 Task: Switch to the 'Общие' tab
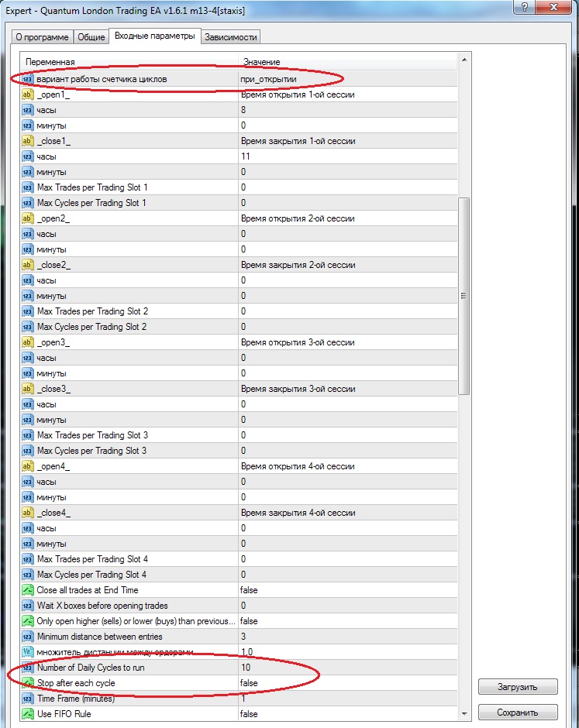(x=91, y=37)
